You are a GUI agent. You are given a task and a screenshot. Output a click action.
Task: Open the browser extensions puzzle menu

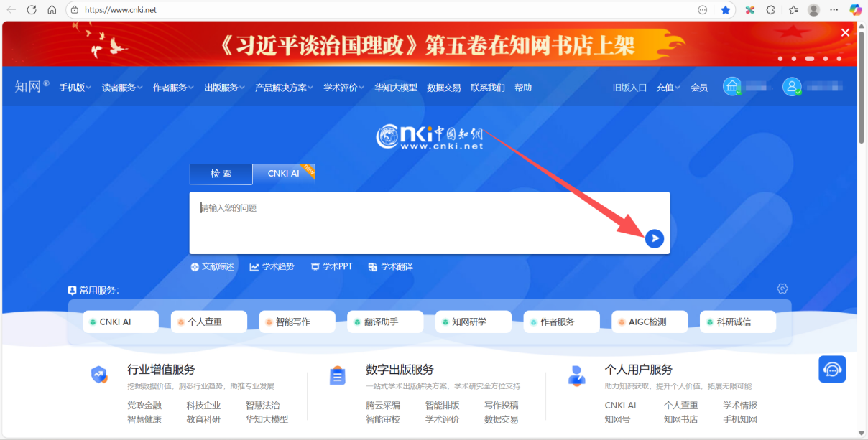point(771,10)
